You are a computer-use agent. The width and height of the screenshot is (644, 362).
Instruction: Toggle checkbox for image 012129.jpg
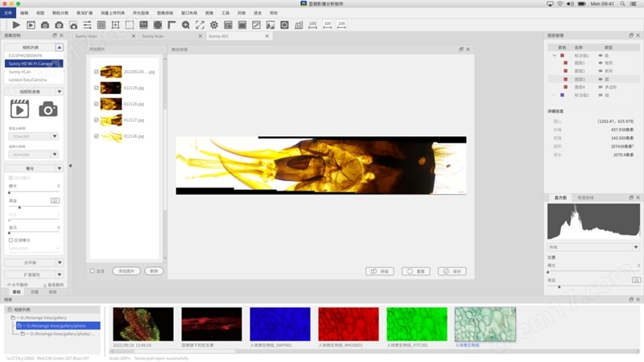pyautogui.click(x=97, y=88)
